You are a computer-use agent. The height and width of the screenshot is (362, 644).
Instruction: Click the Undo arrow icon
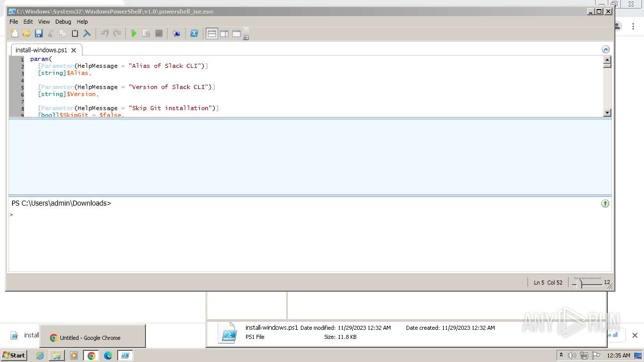pos(105,34)
